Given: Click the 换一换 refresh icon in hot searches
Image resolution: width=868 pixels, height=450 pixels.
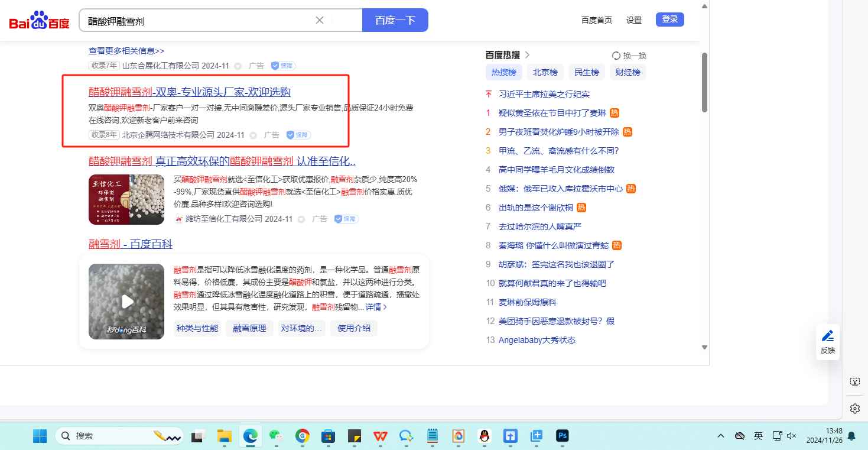Looking at the screenshot, I should coord(616,56).
